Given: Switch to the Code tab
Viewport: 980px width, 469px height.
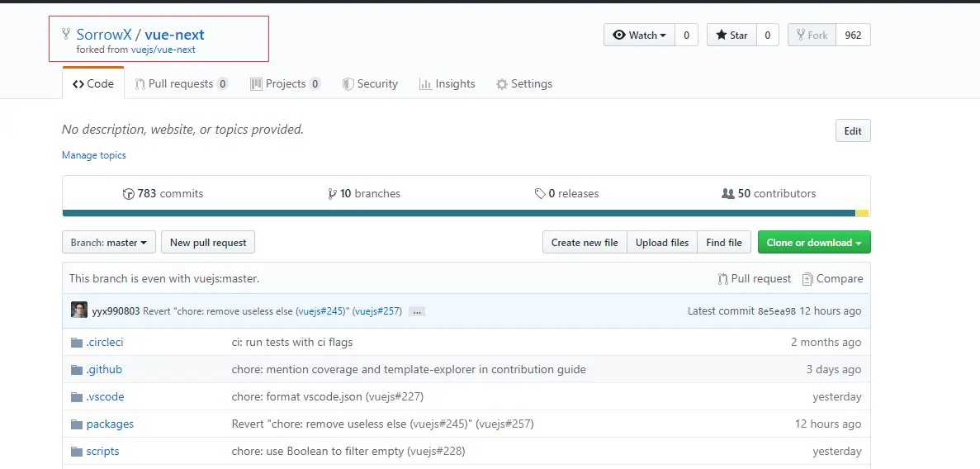Looking at the screenshot, I should point(93,83).
